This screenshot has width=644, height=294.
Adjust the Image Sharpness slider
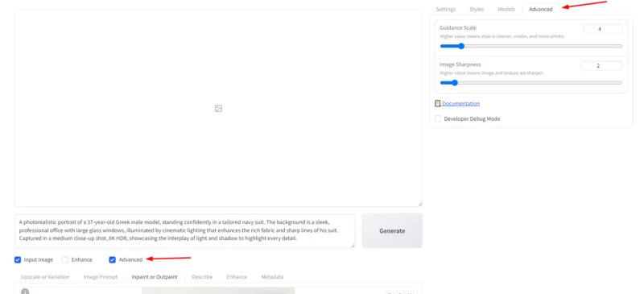click(531, 83)
